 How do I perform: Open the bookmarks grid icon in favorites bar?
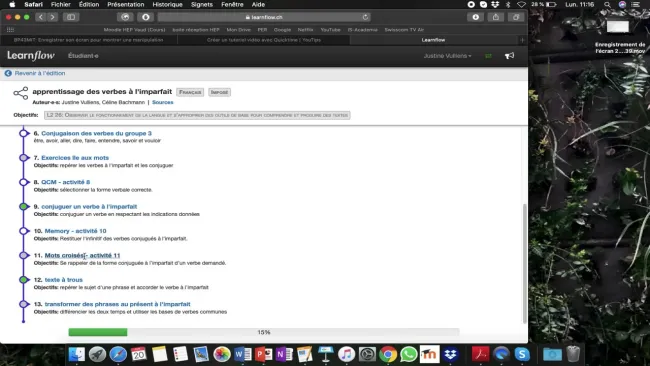click(x=10, y=29)
